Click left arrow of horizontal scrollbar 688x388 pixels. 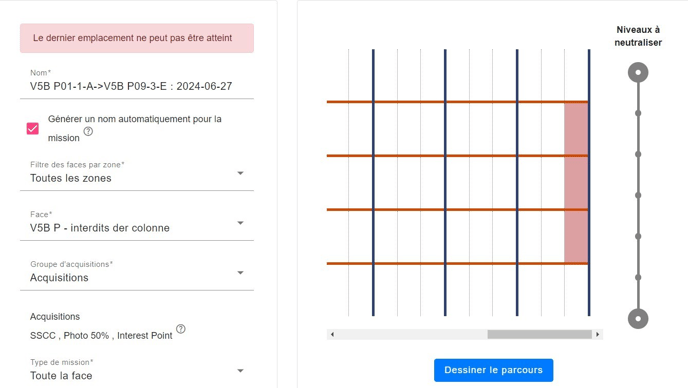click(x=332, y=334)
